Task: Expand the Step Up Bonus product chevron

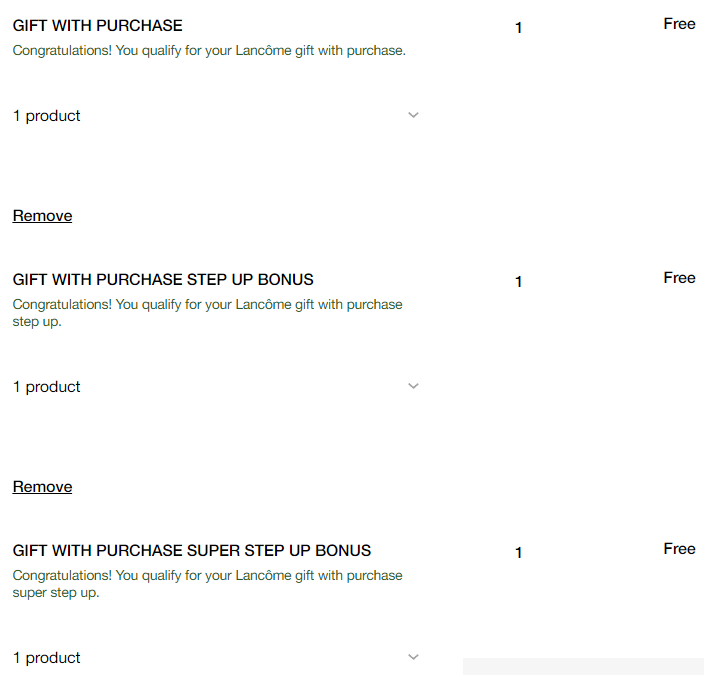Action: (413, 387)
